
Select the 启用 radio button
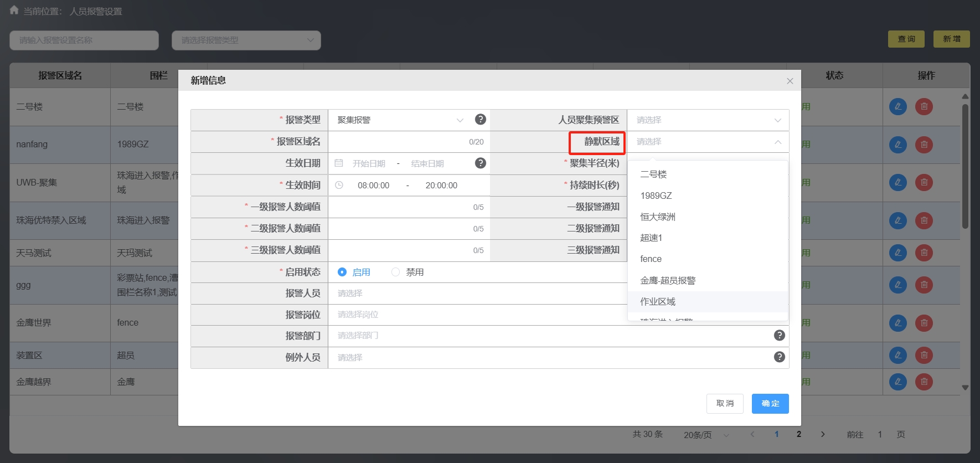click(342, 272)
